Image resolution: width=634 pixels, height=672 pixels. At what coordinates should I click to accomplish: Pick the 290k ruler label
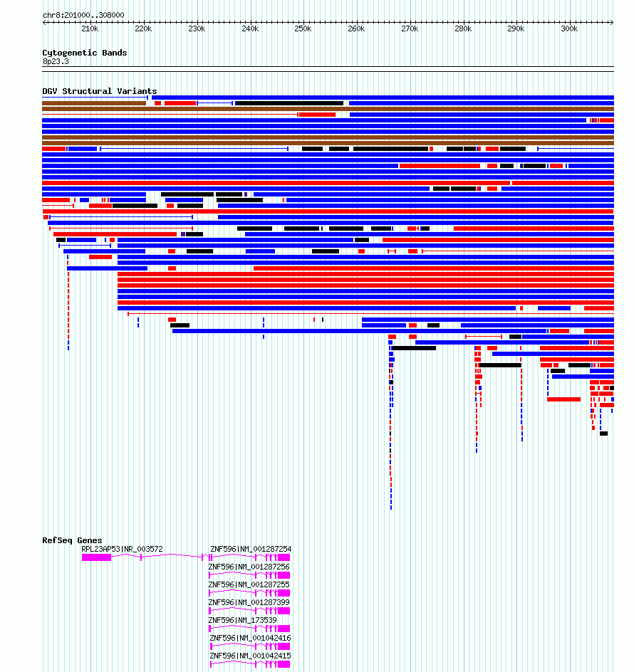[x=516, y=28]
